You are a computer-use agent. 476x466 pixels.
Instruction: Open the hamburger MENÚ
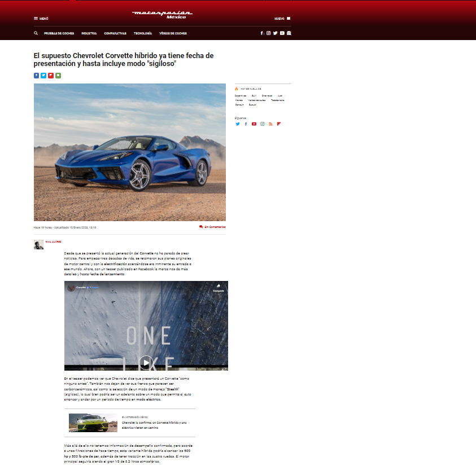click(36, 19)
